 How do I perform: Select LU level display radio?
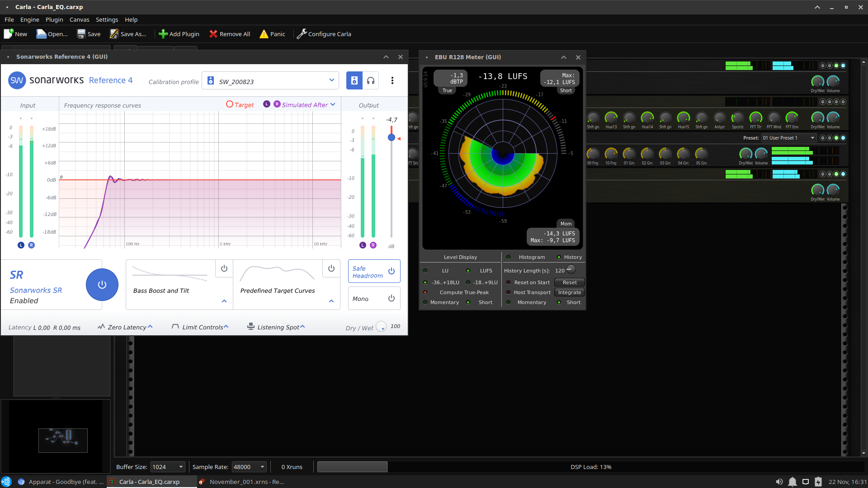425,271
